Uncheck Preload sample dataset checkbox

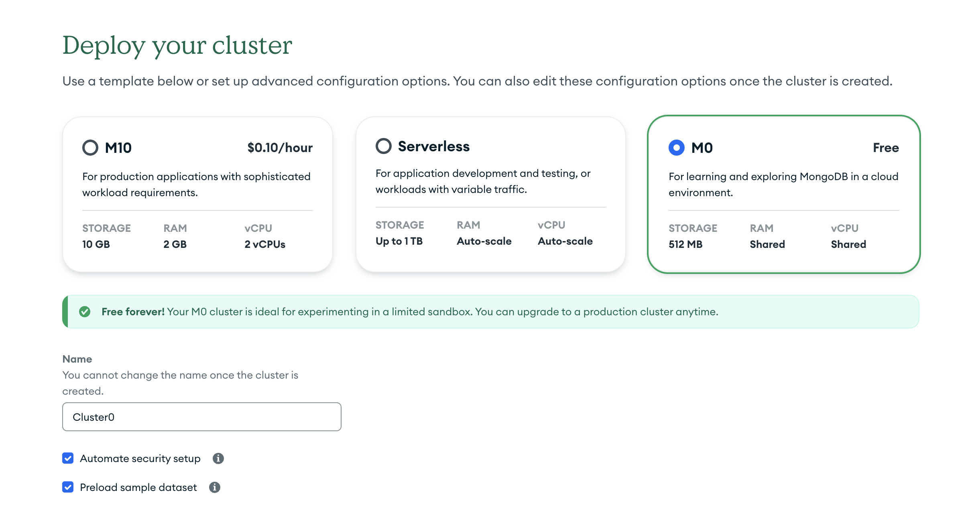click(68, 487)
